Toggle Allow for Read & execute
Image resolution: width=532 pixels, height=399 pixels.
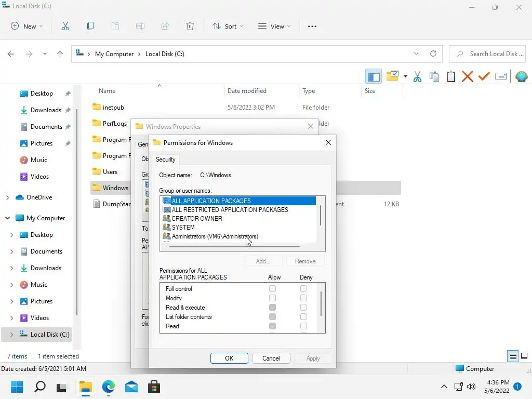pos(272,308)
